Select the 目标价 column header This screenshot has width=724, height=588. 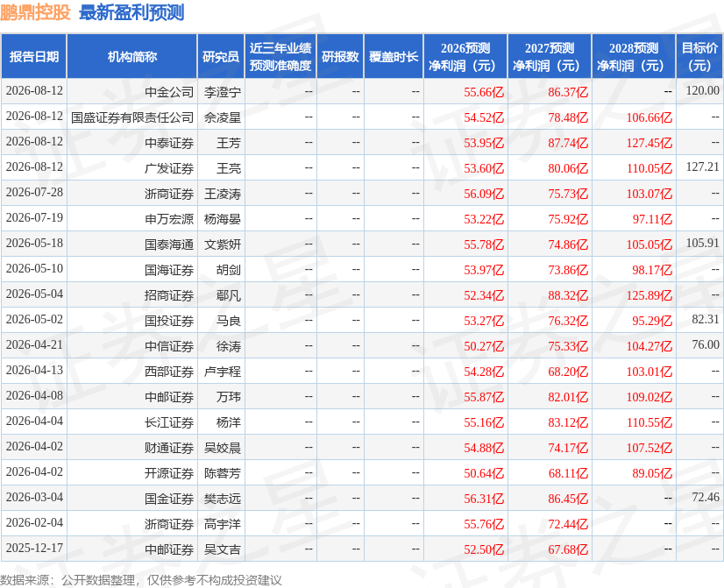(x=699, y=56)
